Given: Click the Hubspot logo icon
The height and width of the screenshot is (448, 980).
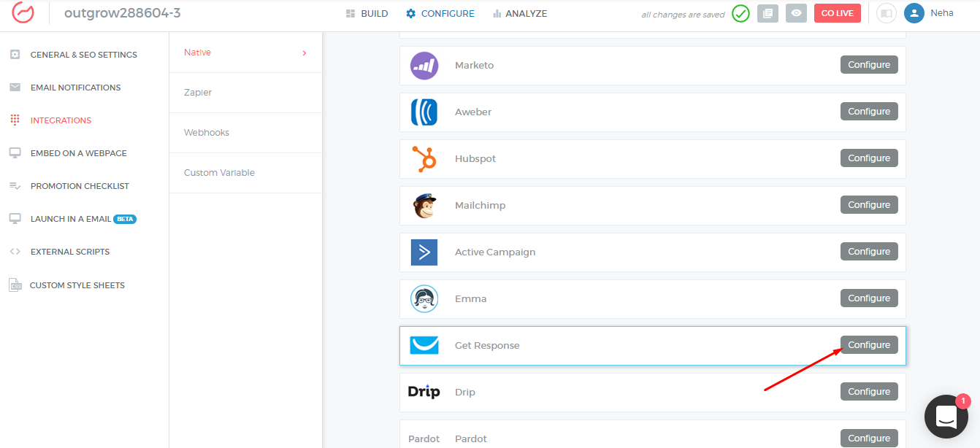Looking at the screenshot, I should pyautogui.click(x=424, y=159).
